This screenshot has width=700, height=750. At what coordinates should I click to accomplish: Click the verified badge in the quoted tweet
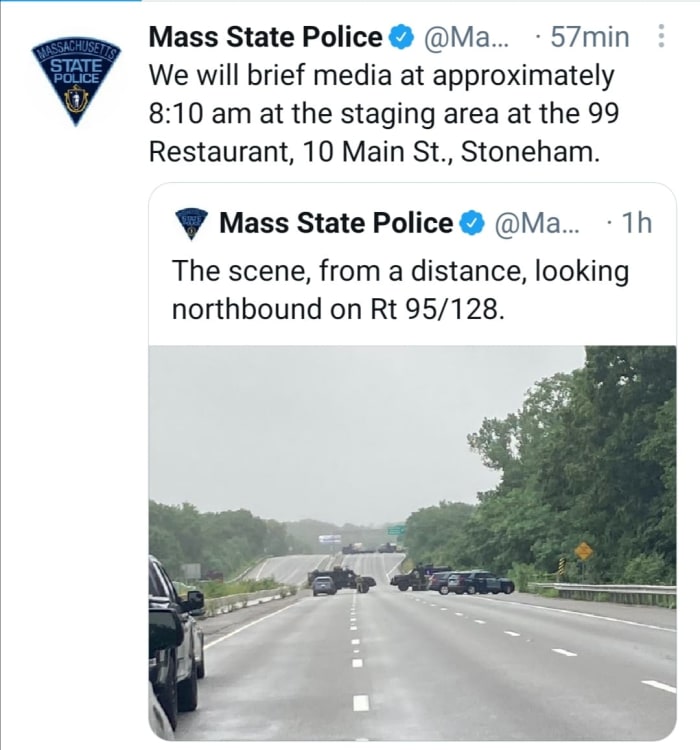click(472, 223)
